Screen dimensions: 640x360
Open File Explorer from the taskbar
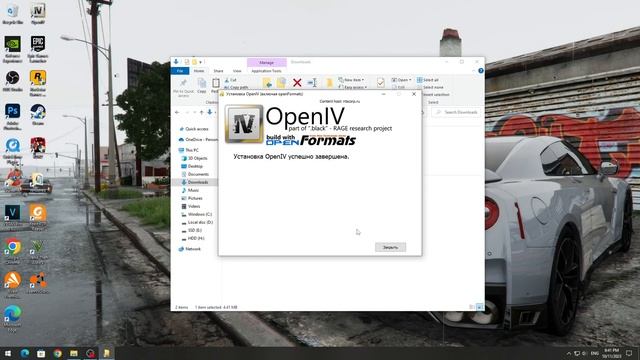74,353
